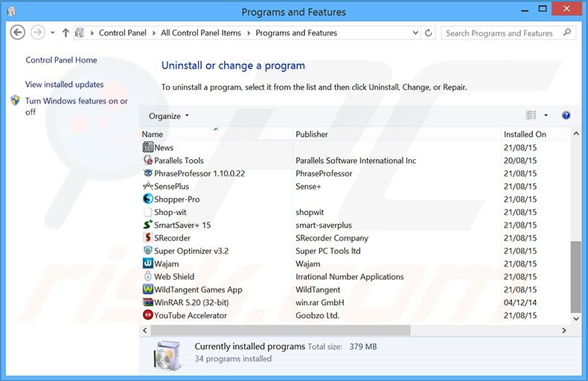Open the view options dropdown arrow
The width and height of the screenshot is (588, 381).
546,115
